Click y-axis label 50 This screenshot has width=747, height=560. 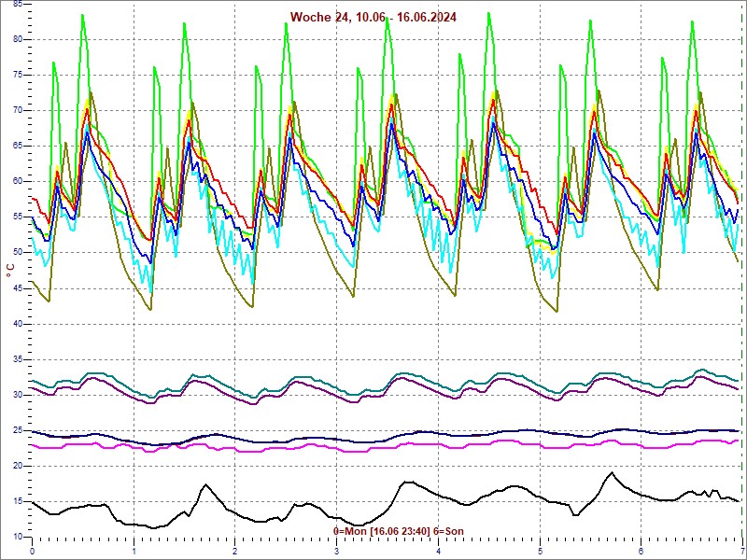(18, 252)
